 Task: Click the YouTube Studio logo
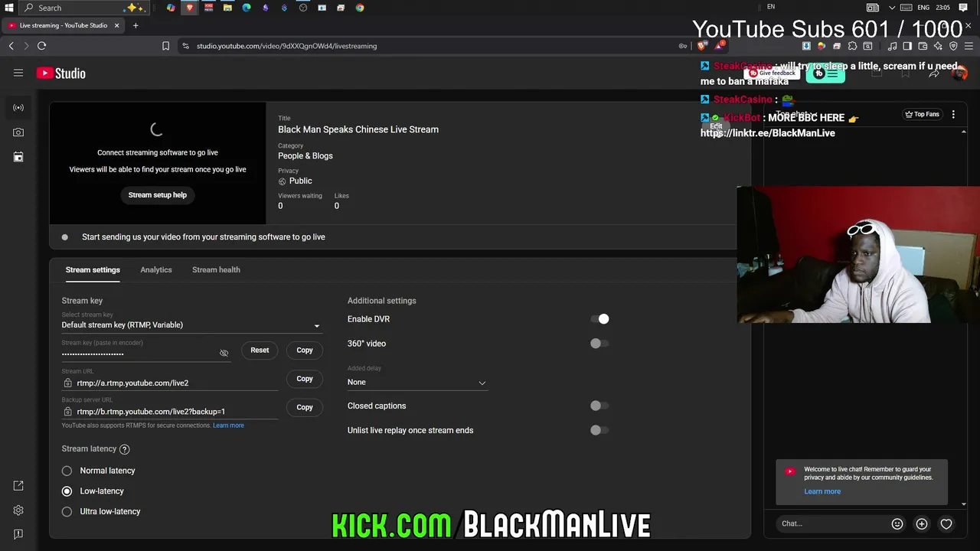point(60,73)
